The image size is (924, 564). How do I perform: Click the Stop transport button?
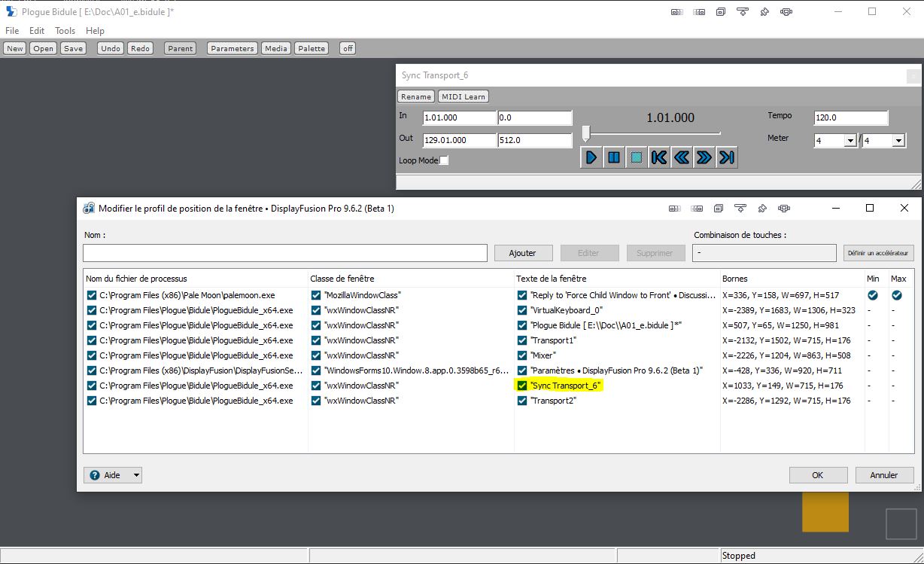pos(637,157)
